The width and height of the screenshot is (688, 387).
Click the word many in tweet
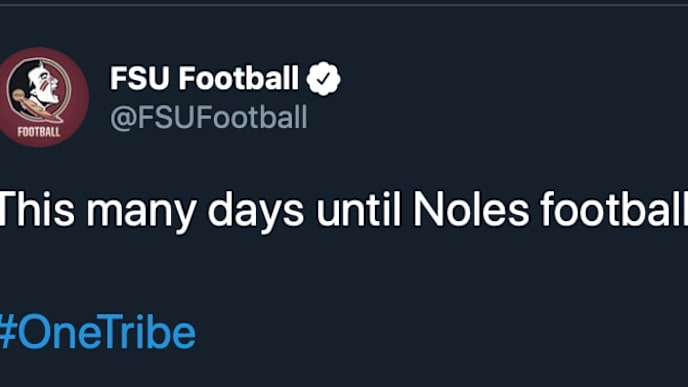141,213
